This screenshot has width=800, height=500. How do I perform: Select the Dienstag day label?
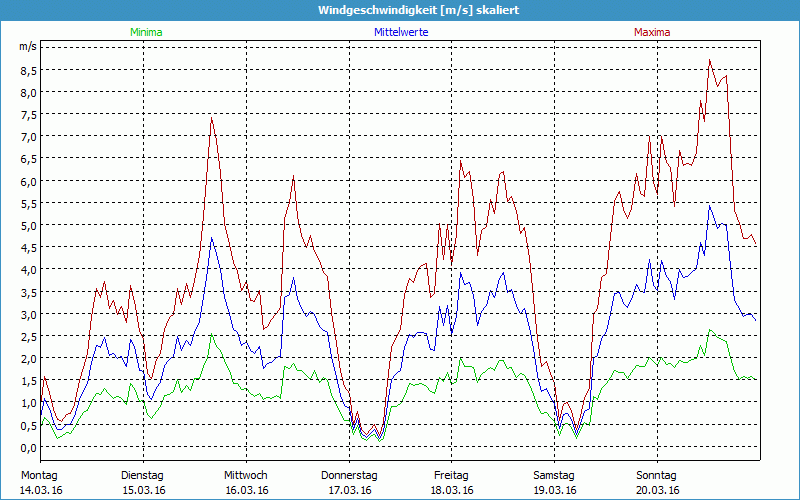pyautogui.click(x=142, y=475)
